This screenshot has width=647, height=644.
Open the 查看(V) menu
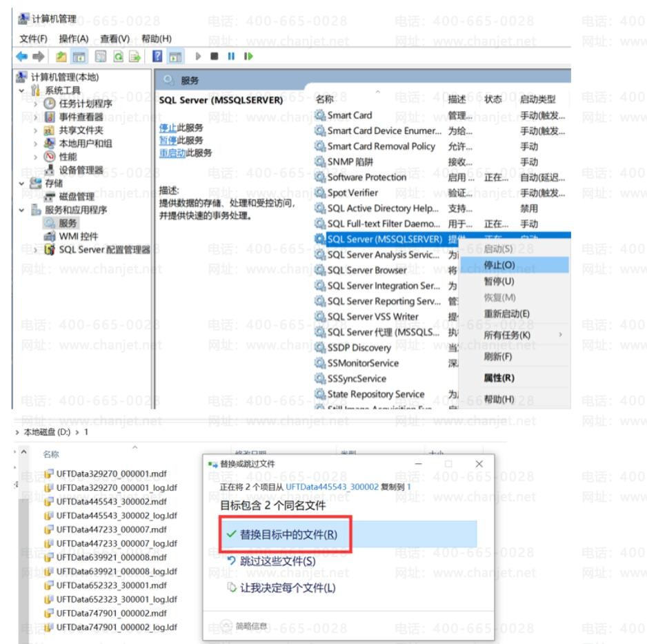(x=115, y=39)
